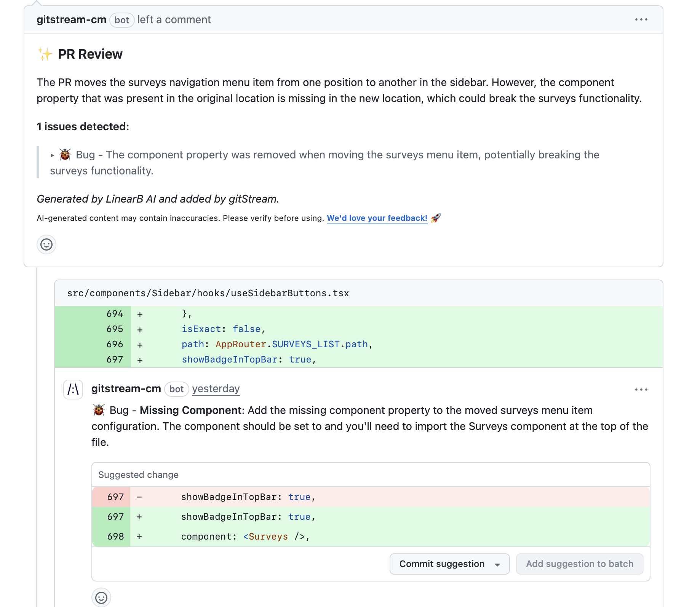
Task: Click the Suggested change header
Action: (138, 475)
